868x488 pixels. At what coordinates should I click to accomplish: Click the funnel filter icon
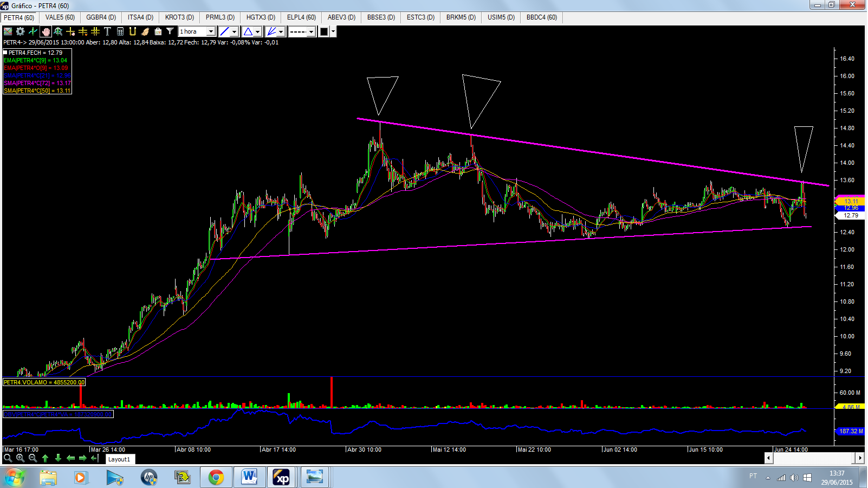coord(170,31)
